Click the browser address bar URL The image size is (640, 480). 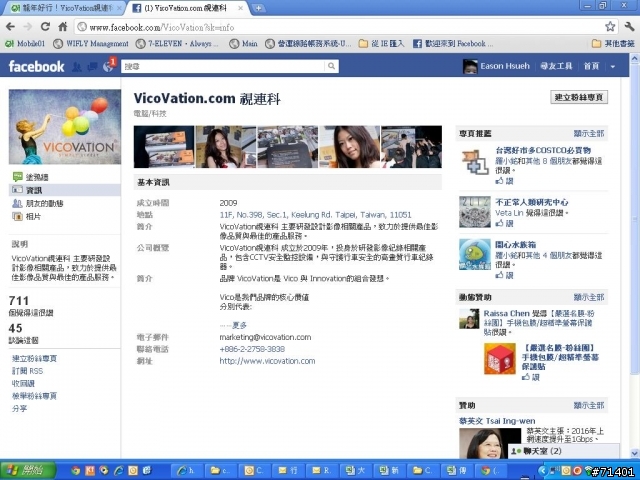[x=162, y=27]
